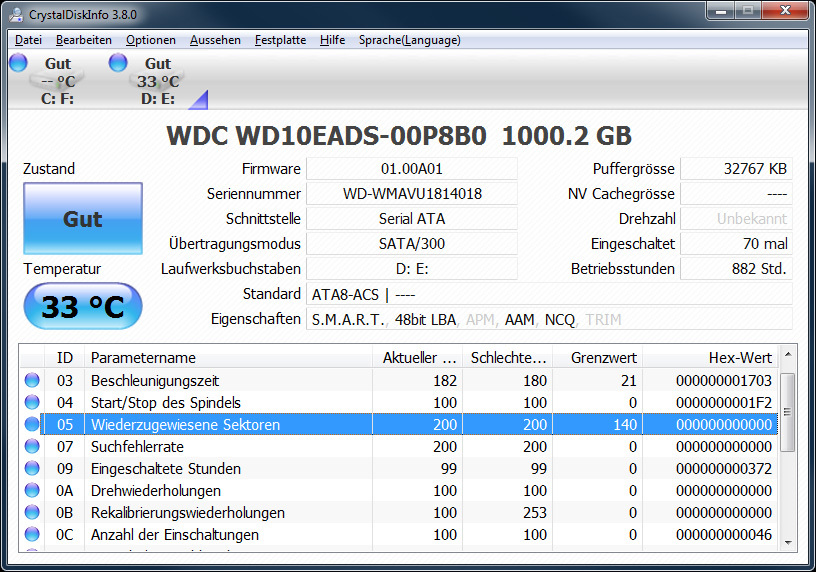Click hex value 0000000001F2

723,402
